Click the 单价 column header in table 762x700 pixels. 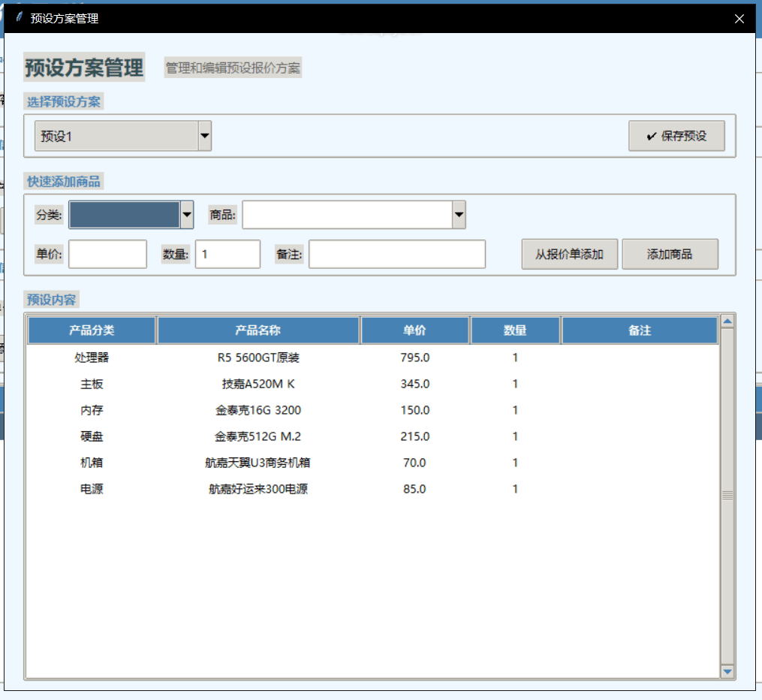click(414, 330)
